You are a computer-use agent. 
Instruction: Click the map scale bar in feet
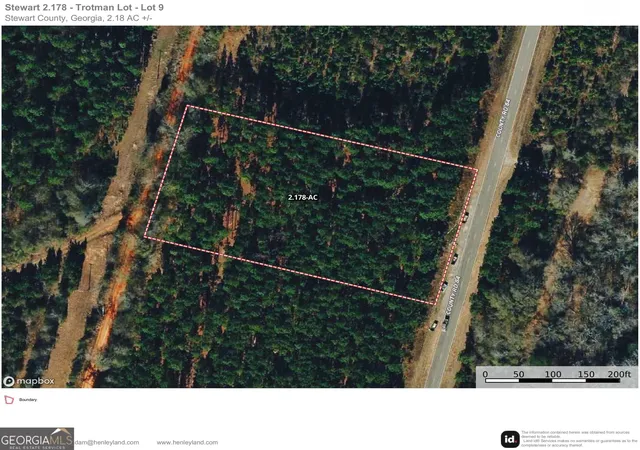(x=553, y=380)
